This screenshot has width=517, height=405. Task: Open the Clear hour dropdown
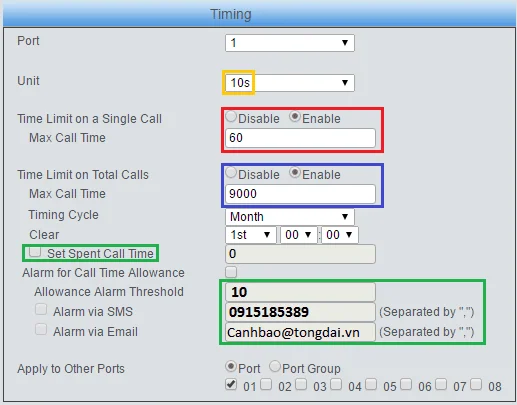point(299,235)
